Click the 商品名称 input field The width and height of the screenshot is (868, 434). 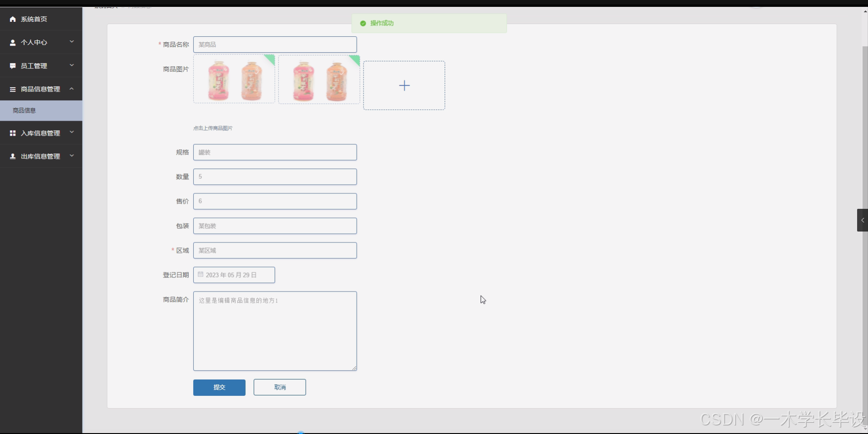pos(275,44)
